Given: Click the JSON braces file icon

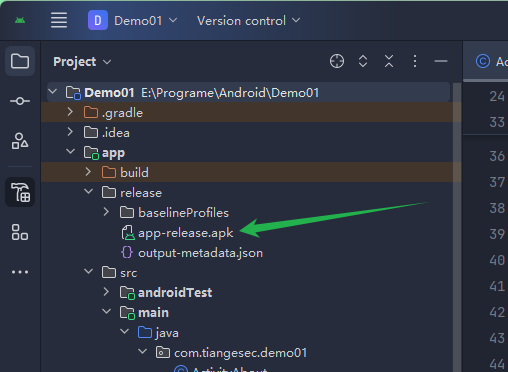Looking at the screenshot, I should [x=127, y=252].
